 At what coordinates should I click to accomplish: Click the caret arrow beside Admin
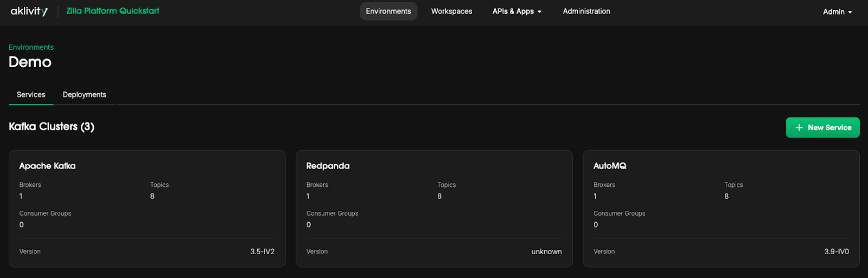click(850, 12)
